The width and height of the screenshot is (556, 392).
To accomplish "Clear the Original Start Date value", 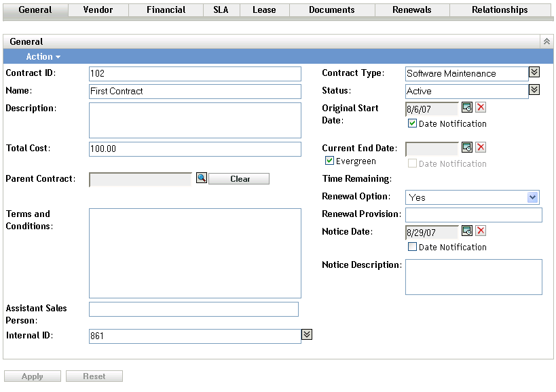I will (481, 108).
